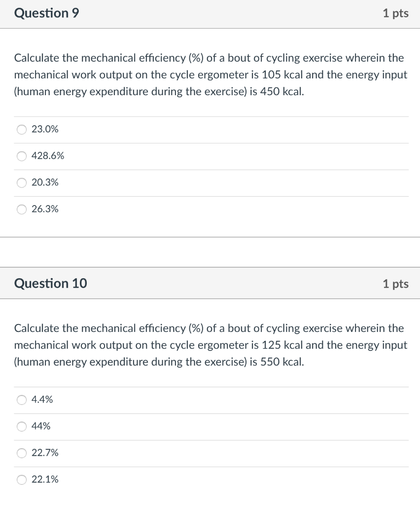This screenshot has width=420, height=505.
Task: Click the 44% answer label text
Action: point(41,426)
